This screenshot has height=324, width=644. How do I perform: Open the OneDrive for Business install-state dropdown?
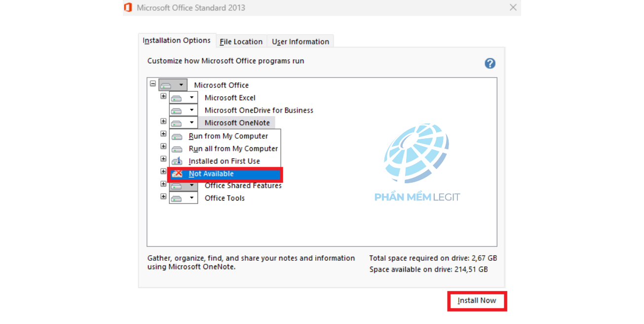[x=184, y=110]
